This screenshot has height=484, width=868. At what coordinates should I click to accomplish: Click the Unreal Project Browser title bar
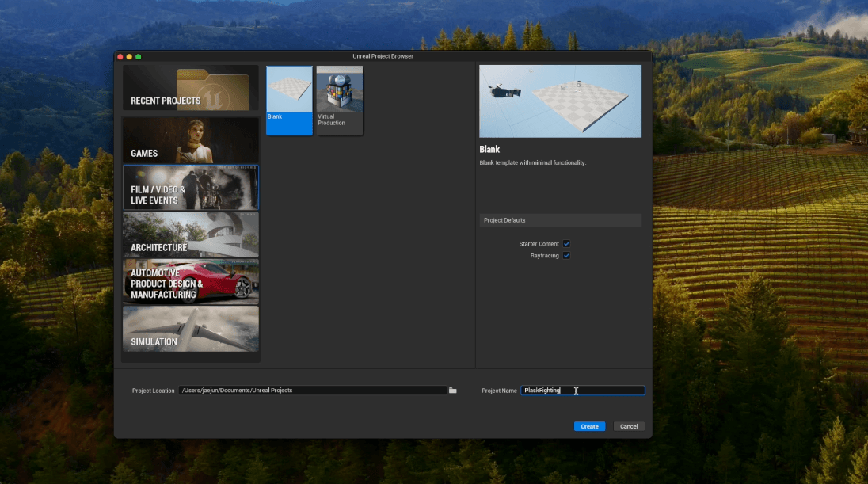(x=383, y=56)
